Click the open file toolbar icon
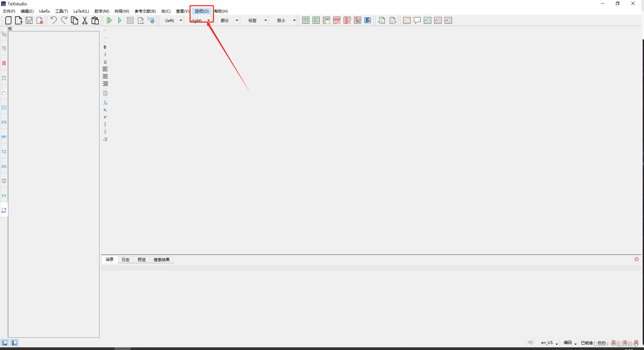The width and height of the screenshot is (644, 350). point(19,20)
